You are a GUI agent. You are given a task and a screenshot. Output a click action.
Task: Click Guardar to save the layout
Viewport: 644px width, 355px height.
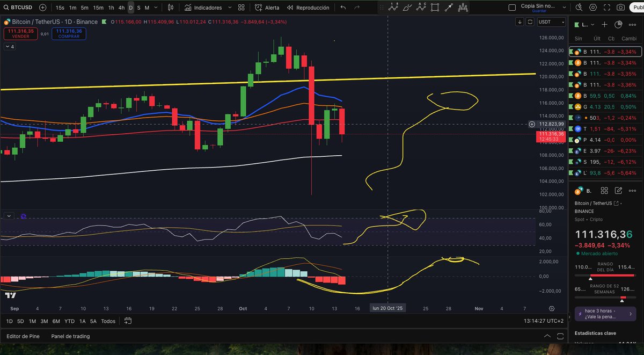coord(539,11)
